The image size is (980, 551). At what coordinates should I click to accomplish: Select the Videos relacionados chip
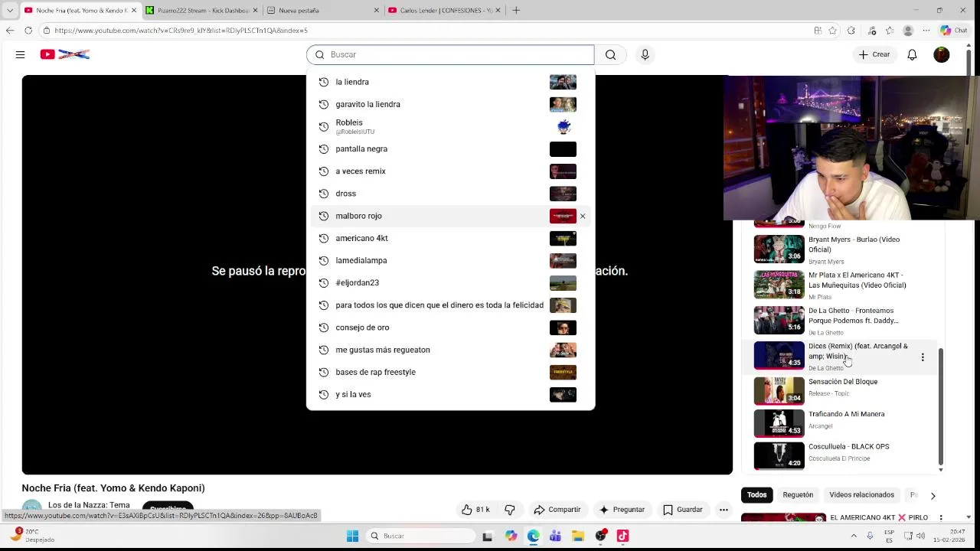point(861,494)
